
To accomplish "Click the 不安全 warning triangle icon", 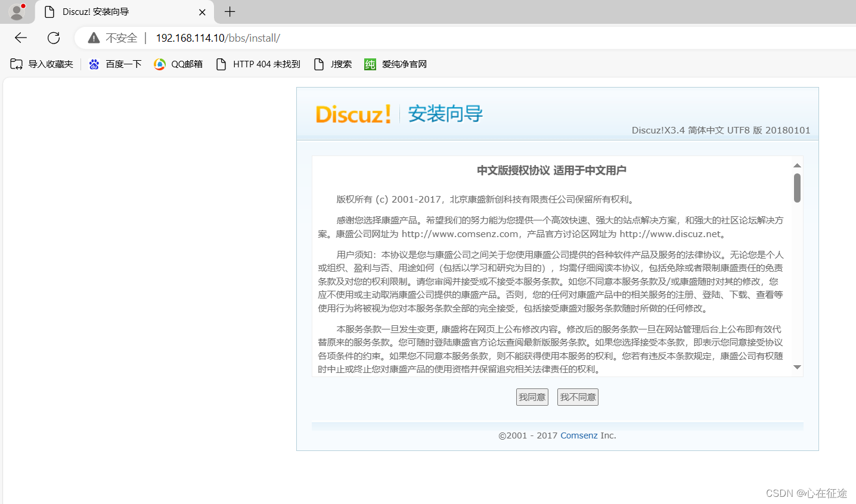I will (94, 38).
